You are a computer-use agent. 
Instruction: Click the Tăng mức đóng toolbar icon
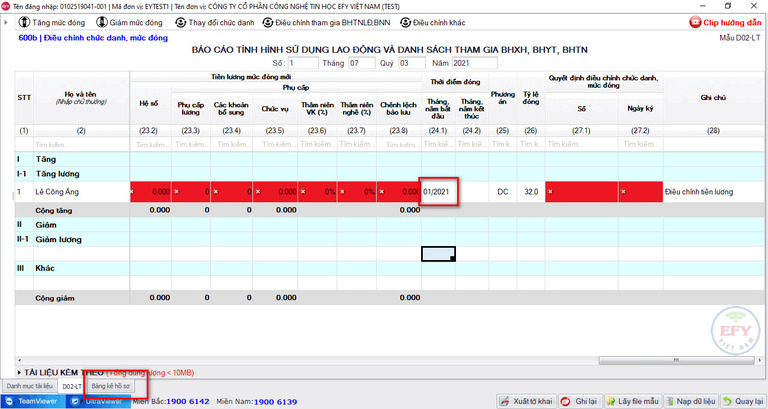[24, 23]
